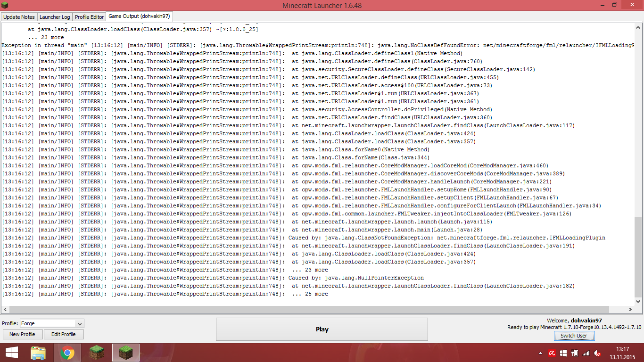
Task: Open File Explorer from the taskbar
Action: pos(38,353)
